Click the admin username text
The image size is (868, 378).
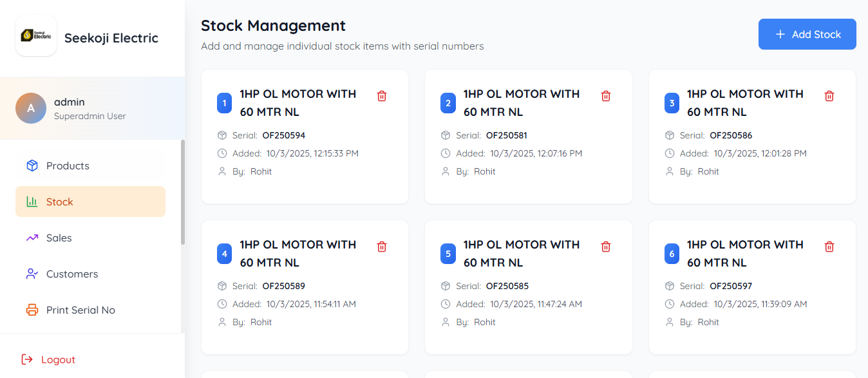(70, 102)
